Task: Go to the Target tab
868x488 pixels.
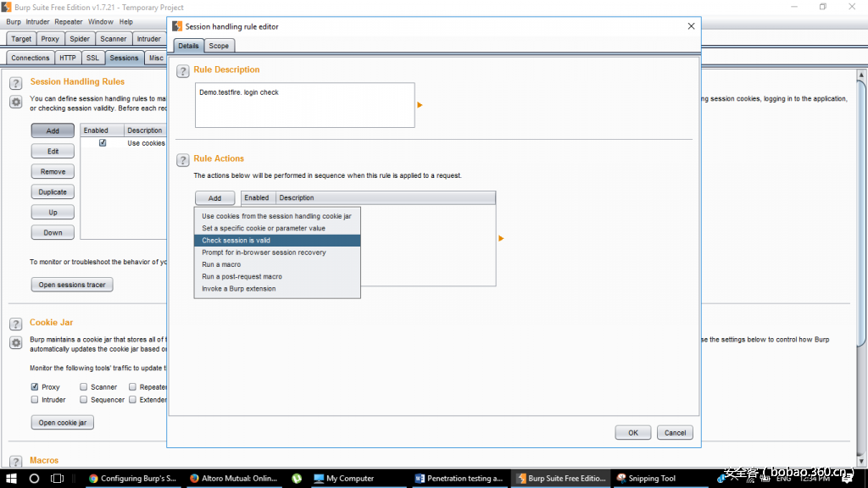Action: pyautogui.click(x=21, y=39)
